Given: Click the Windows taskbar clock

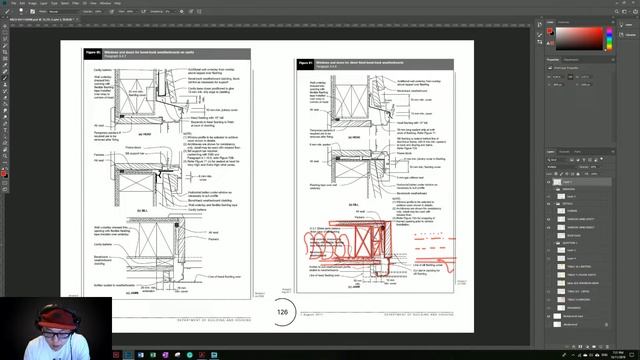Looking at the screenshot, I should coord(618,355).
